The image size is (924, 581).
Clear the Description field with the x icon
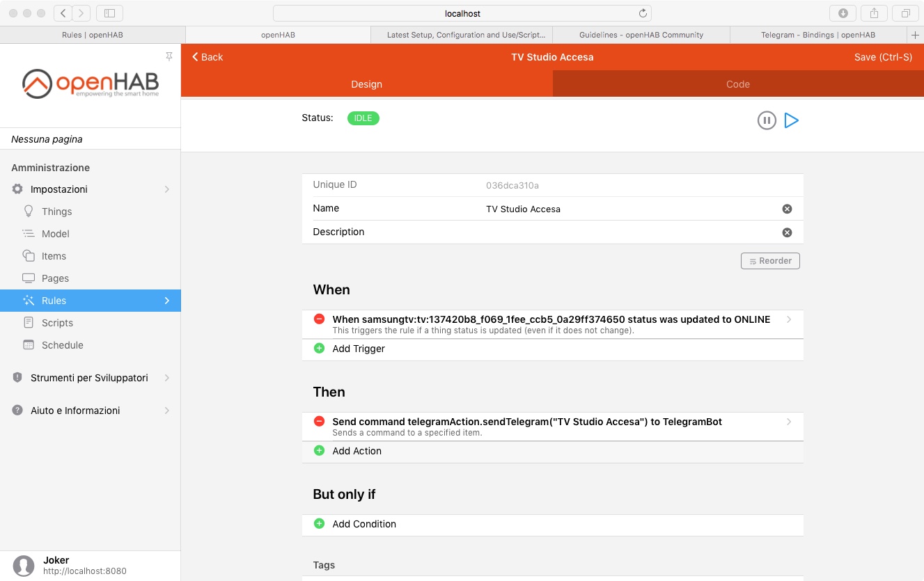787,232
